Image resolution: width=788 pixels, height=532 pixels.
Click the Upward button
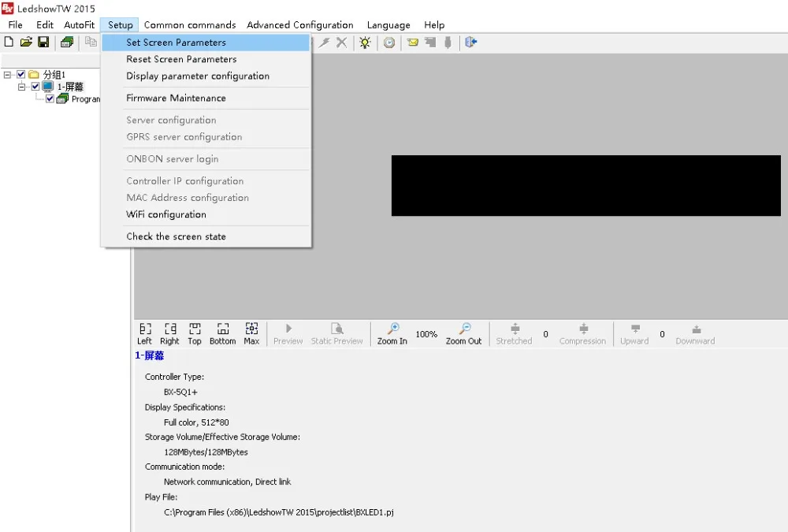(x=634, y=334)
